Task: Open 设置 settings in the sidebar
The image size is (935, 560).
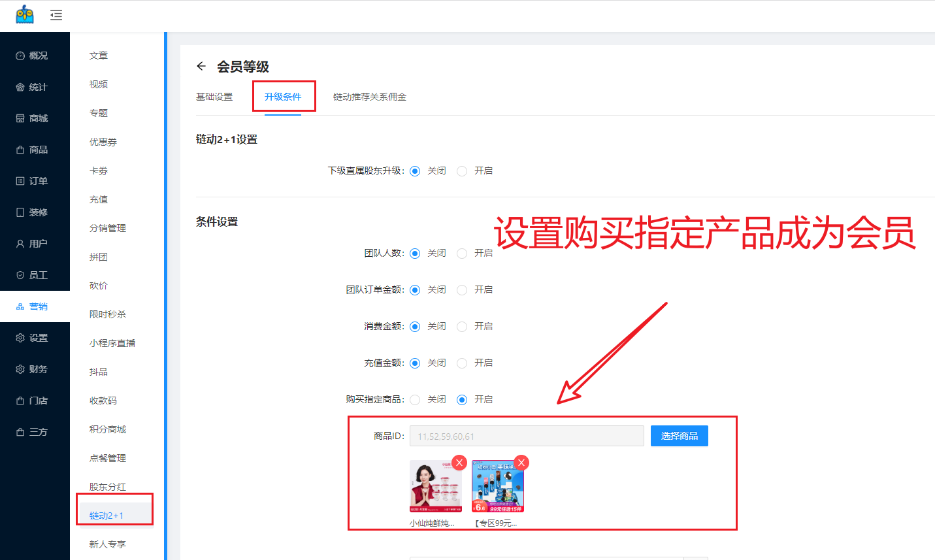Action: pyautogui.click(x=33, y=338)
